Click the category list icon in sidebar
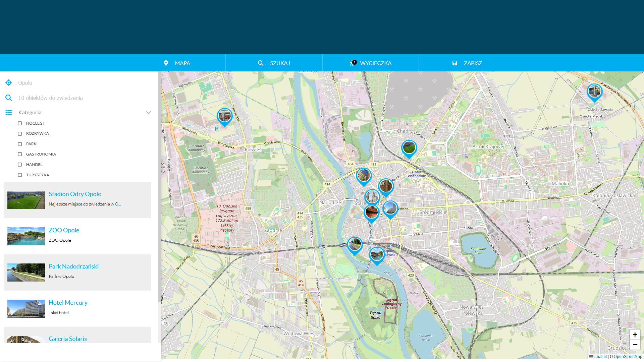The width and height of the screenshot is (644, 362). coord(8,112)
